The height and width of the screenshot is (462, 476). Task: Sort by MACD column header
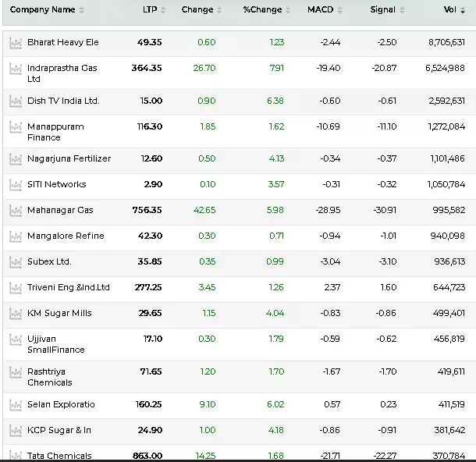[x=320, y=10]
